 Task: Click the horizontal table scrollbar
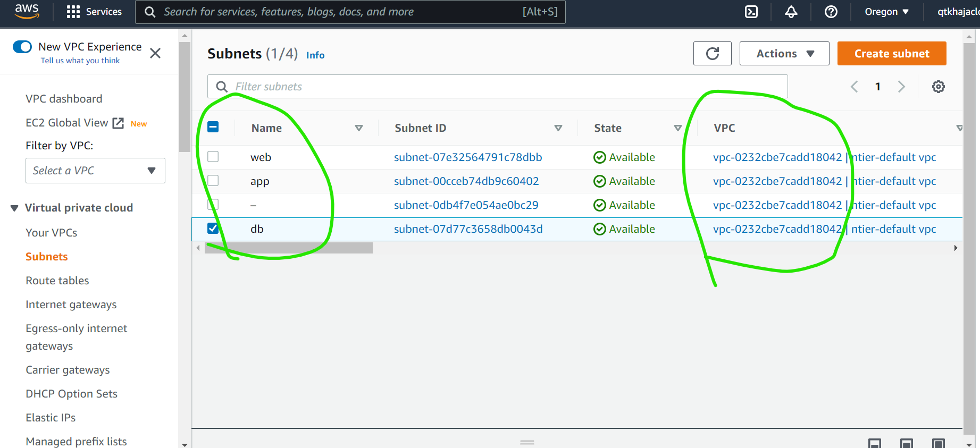289,248
